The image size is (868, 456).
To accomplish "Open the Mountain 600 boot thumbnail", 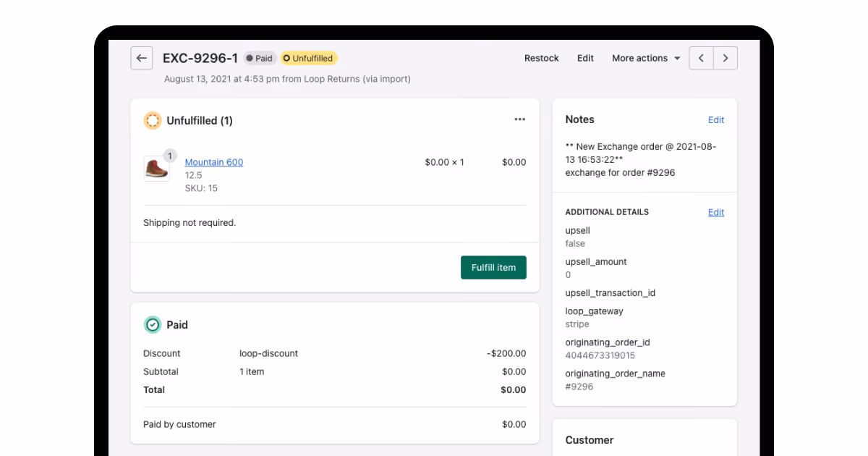I will 156,169.
